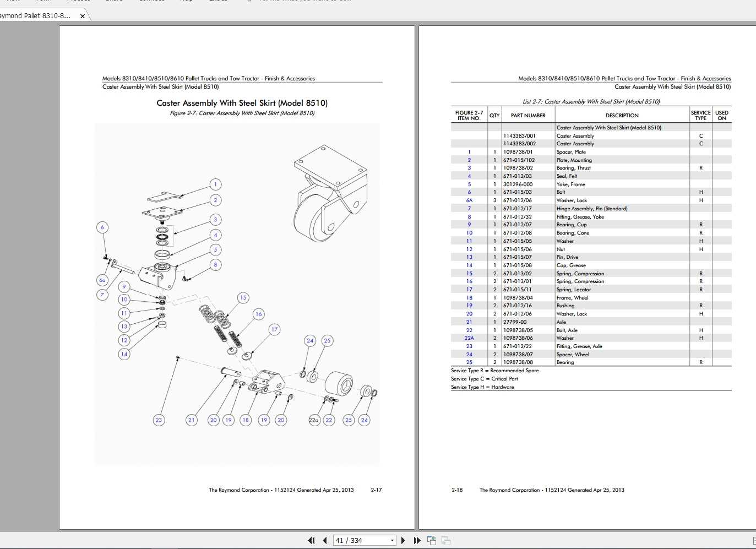Click item number 9 in the parts list
This screenshot has height=549, width=756.
[x=469, y=225]
